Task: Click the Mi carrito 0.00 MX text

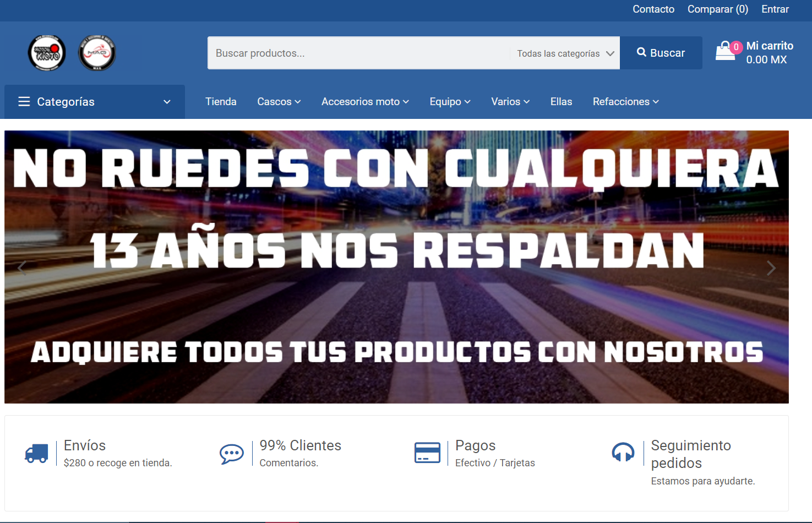Action: coord(770,53)
